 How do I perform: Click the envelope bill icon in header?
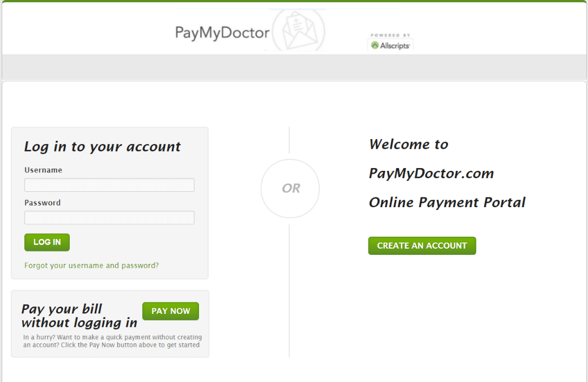298,30
